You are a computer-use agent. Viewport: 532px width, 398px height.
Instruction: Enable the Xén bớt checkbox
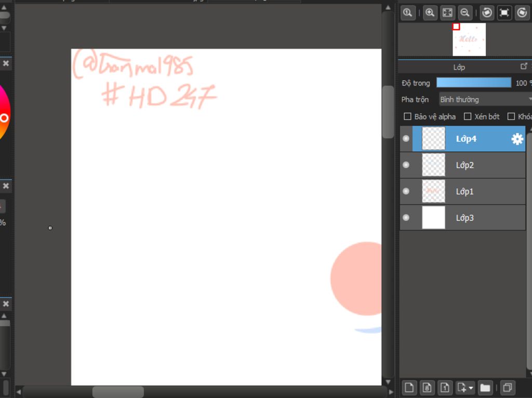(468, 117)
